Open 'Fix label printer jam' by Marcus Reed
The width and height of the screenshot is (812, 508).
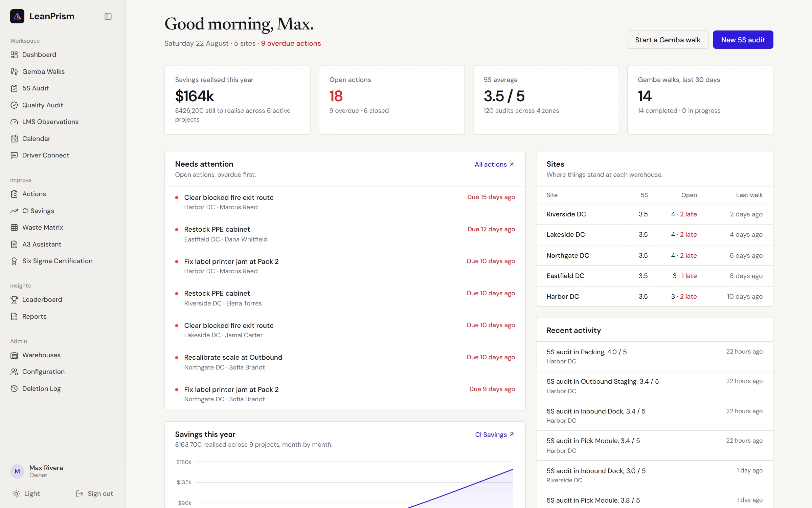point(345,266)
